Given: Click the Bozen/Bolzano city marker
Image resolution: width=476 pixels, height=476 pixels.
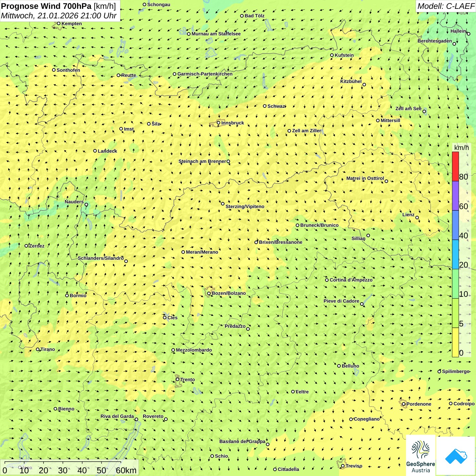Looking at the screenshot, I should 209,293.
